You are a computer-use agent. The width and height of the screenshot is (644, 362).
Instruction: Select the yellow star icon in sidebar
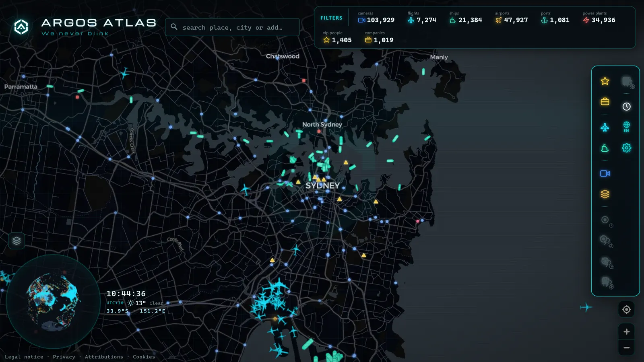[605, 81]
